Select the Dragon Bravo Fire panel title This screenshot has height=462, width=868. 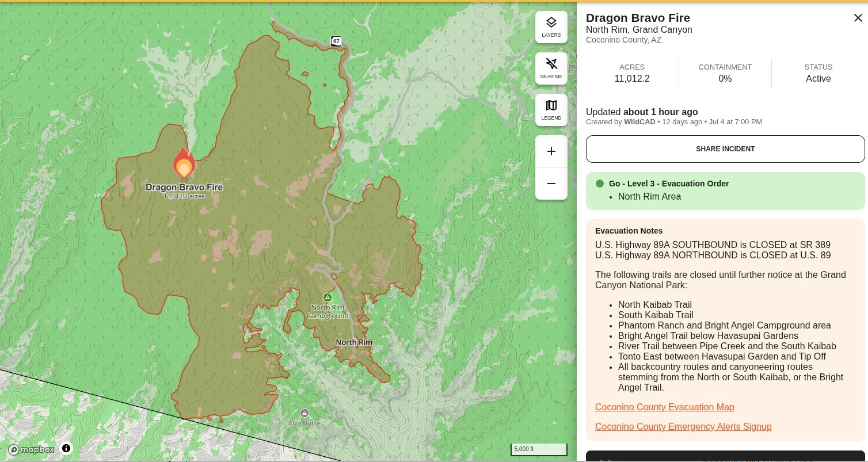point(638,18)
